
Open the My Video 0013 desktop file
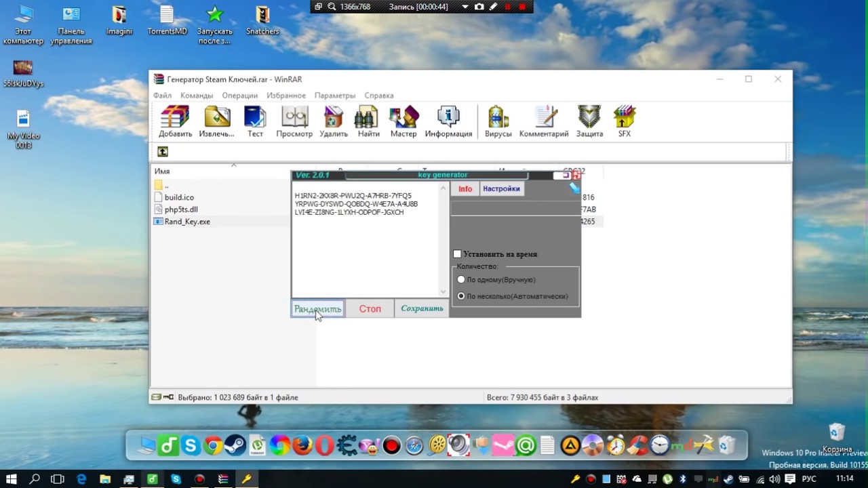[24, 129]
